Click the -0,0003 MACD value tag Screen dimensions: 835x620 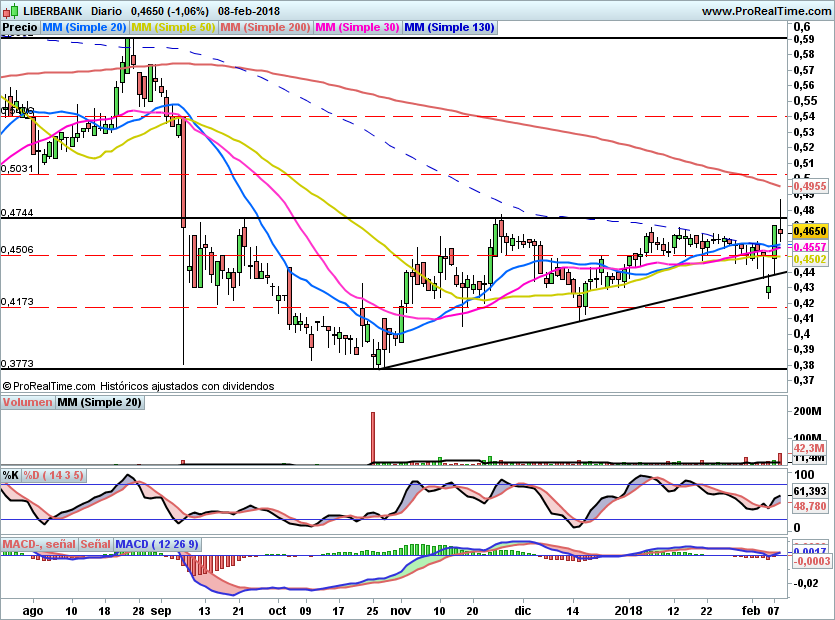pos(812,561)
